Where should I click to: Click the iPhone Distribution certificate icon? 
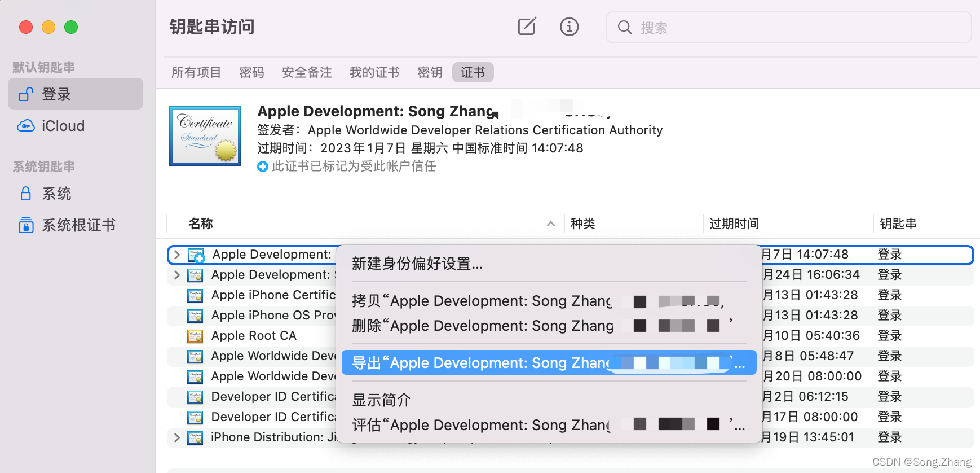pyautogui.click(x=195, y=437)
